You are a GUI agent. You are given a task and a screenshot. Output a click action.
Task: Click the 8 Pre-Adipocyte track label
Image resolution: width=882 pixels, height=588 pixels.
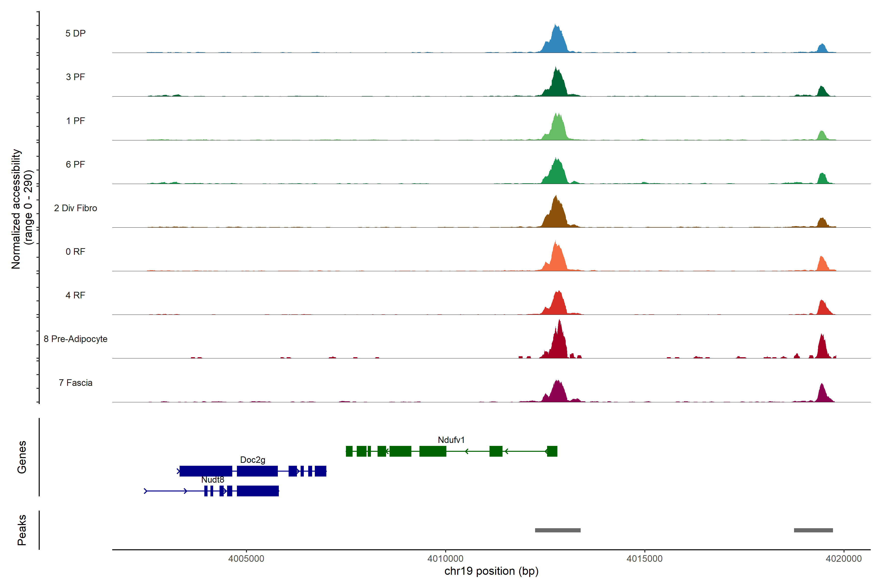(75, 339)
